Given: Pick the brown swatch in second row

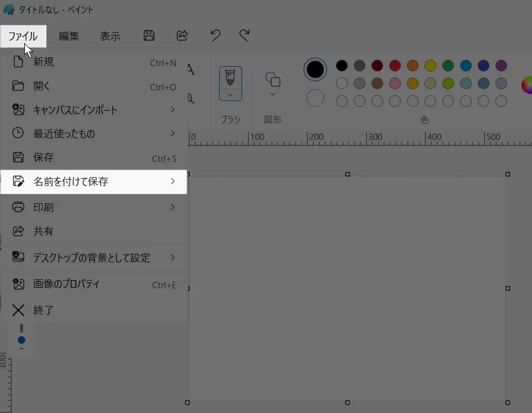Looking at the screenshot, I should pyautogui.click(x=377, y=83).
